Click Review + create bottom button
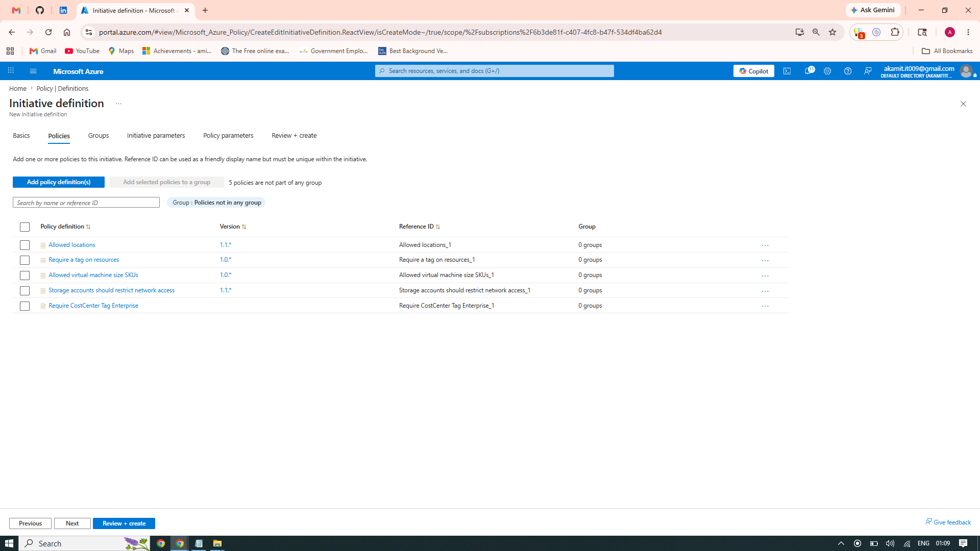 click(124, 523)
